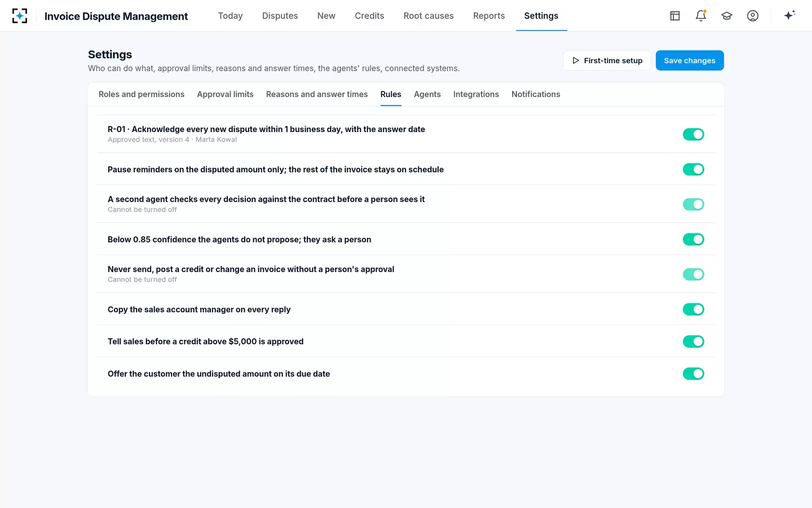Toggle the pause reminders on disputed amount rule

(694, 169)
